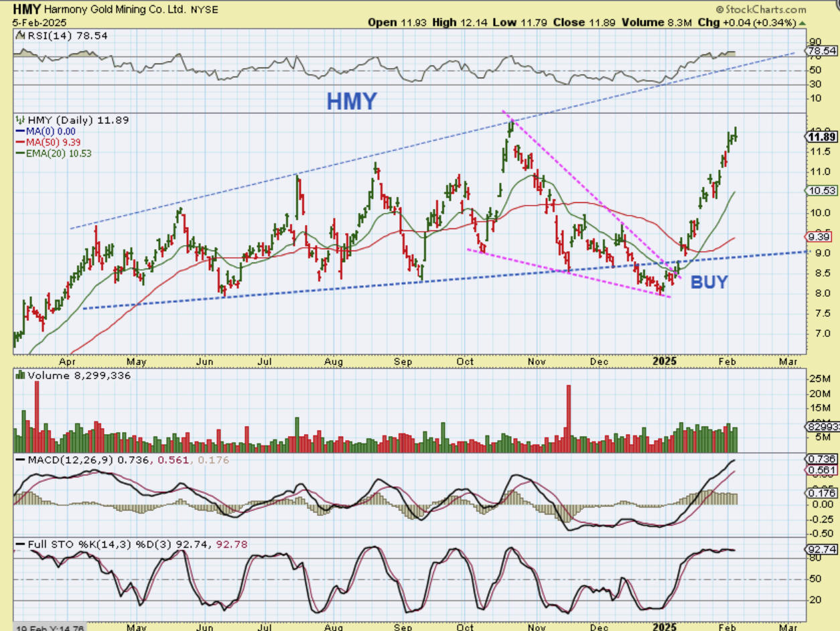Click the line icon before Full STO
840x631 pixels.
[x=19, y=545]
